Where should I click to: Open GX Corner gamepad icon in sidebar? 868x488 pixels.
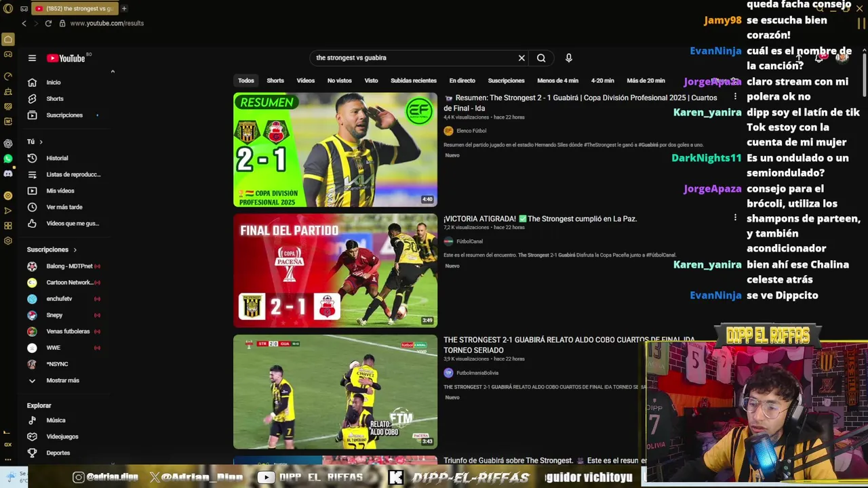[x=8, y=54]
